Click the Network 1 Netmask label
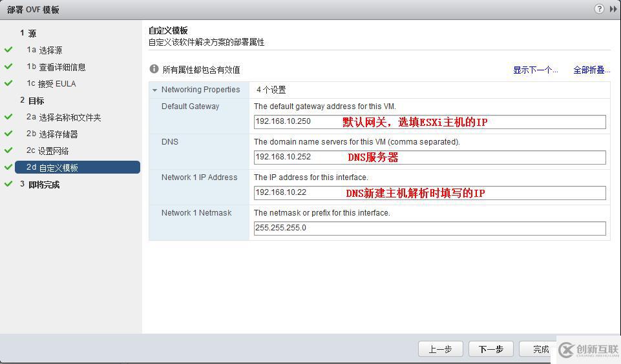The width and height of the screenshot is (621, 364). pos(196,213)
